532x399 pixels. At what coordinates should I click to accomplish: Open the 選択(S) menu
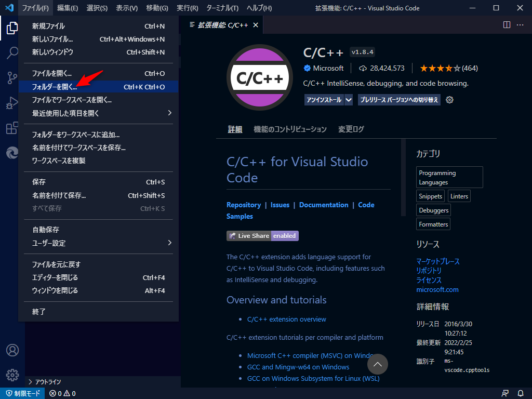tap(97, 8)
